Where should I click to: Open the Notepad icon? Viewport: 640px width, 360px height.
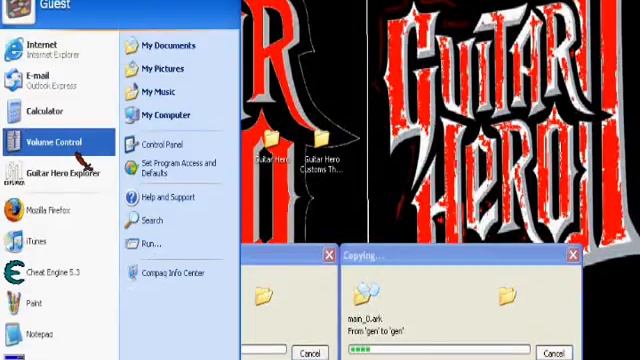[x=13, y=334]
